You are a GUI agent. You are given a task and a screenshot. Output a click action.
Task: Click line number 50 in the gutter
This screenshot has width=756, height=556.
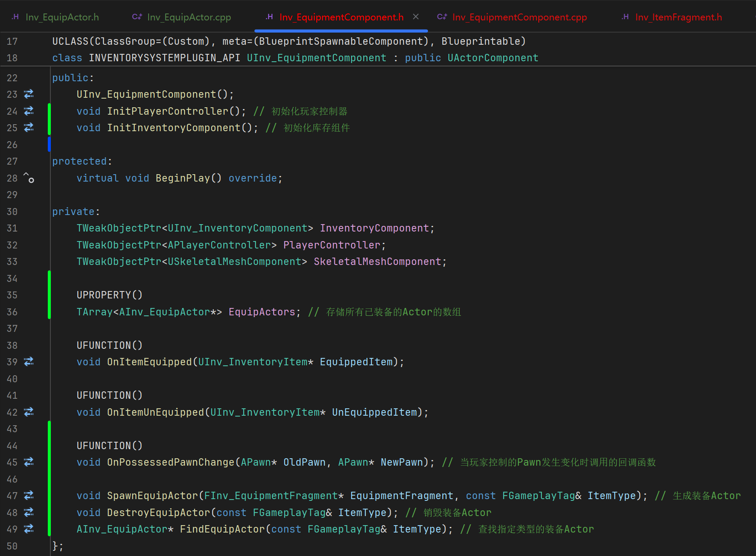click(x=12, y=546)
